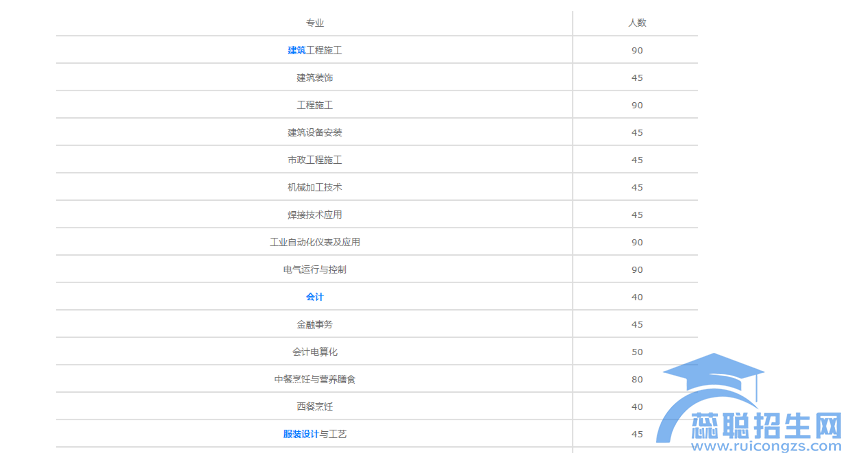Click the 建筑设备安装 cell
This screenshot has height=453, width=841.
pyautogui.click(x=315, y=132)
